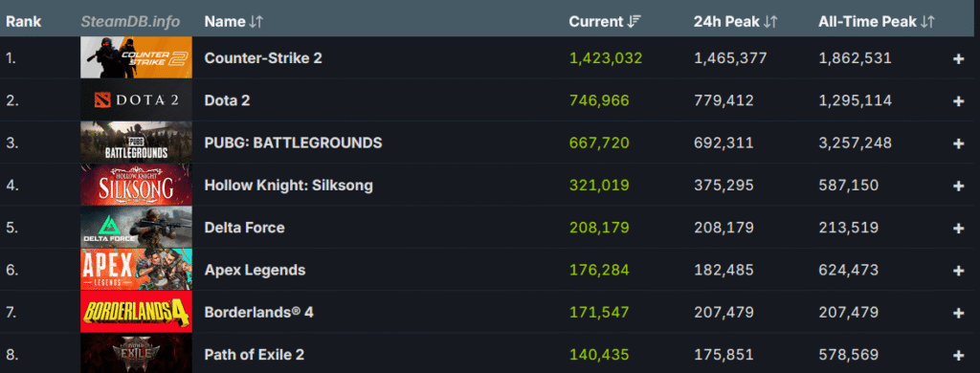Expand Counter-Strike 2 row with plus icon

pos(958,58)
